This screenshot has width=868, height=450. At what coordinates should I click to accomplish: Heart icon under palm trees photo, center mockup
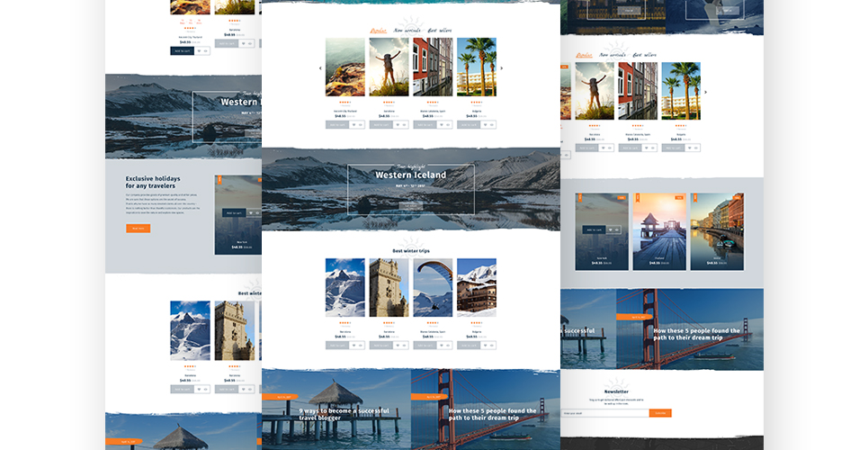coord(485,125)
